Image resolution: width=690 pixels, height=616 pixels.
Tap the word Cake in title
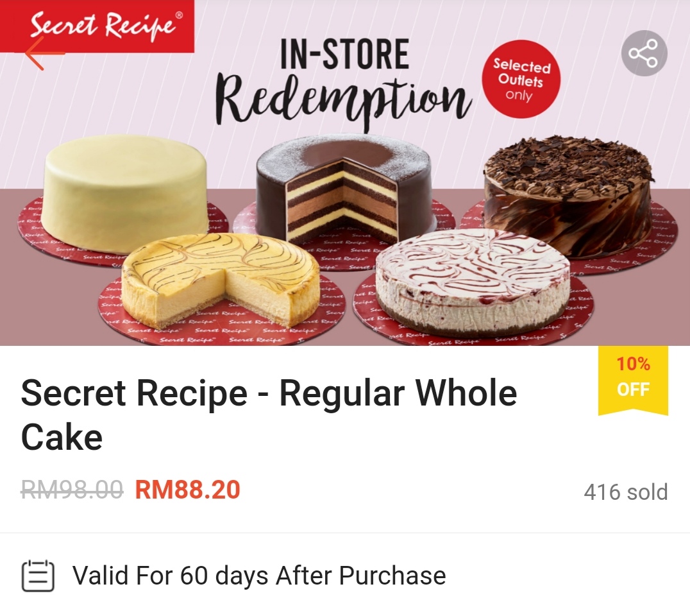(x=62, y=437)
